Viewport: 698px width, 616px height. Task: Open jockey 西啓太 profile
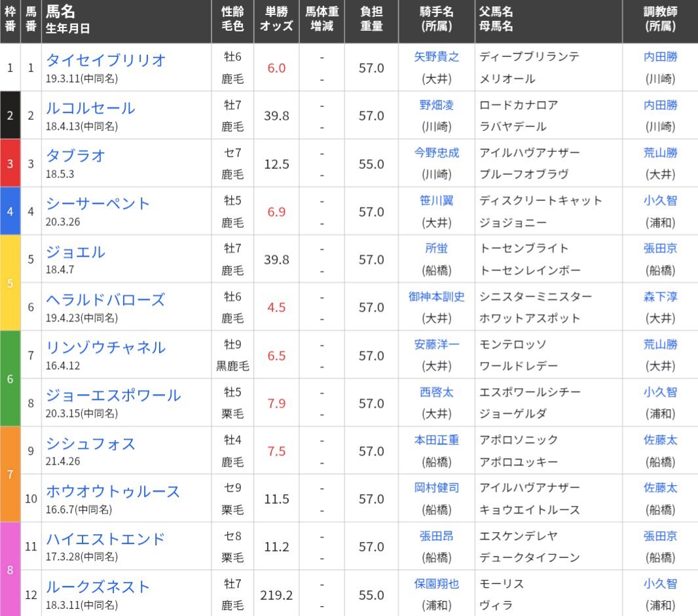click(x=436, y=391)
